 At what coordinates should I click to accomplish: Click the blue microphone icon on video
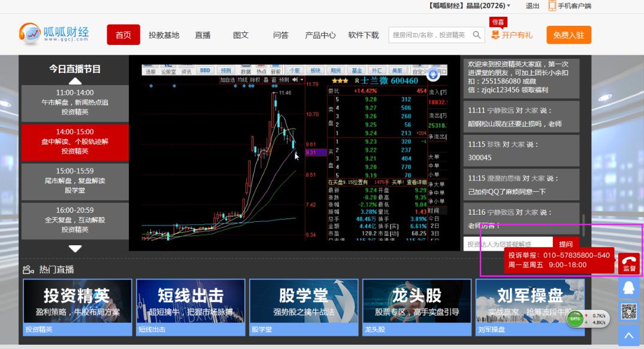433,75
